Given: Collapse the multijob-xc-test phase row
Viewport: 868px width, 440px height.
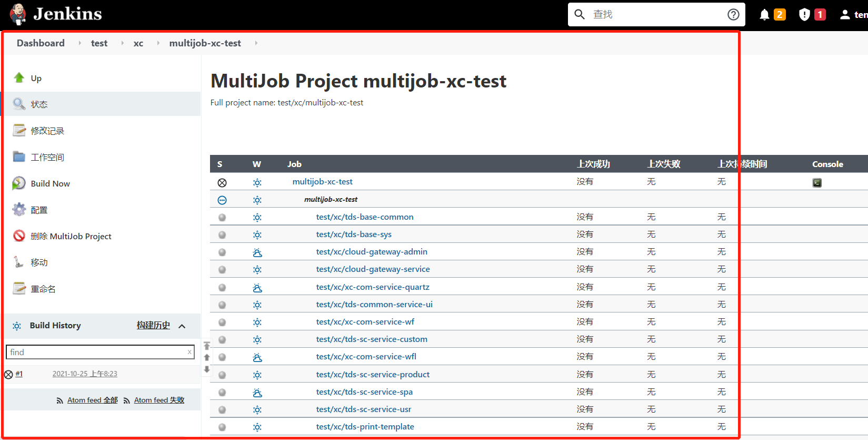Looking at the screenshot, I should coord(222,200).
